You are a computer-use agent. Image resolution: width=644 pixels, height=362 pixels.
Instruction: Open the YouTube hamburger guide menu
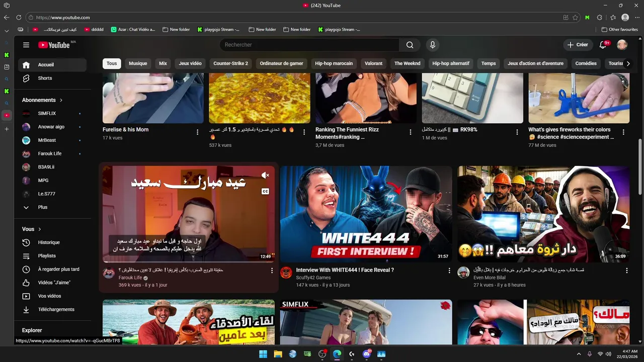tap(26, 45)
